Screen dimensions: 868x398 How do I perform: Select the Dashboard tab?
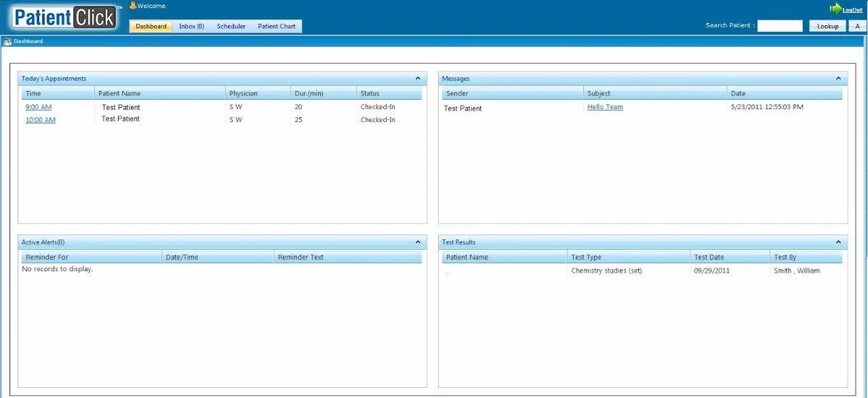pos(150,26)
